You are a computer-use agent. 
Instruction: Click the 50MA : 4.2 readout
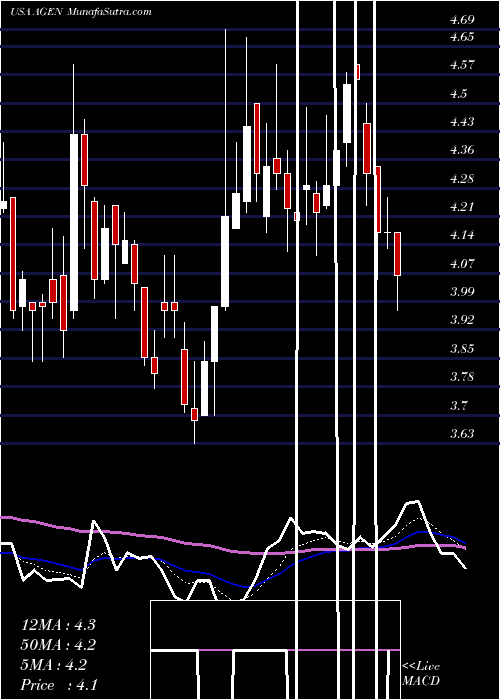58,645
